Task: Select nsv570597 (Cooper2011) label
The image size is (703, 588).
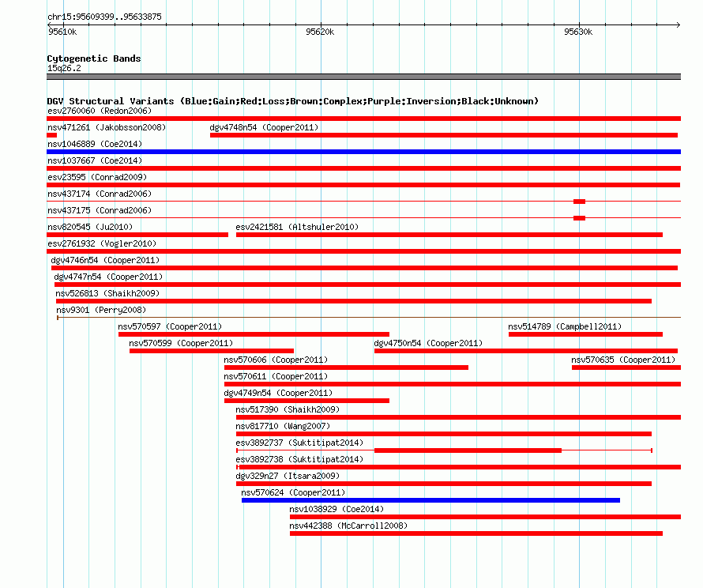Action: 170,326
